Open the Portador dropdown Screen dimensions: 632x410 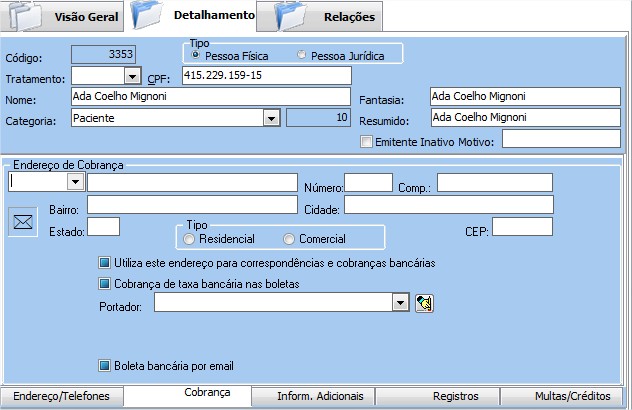tap(399, 303)
